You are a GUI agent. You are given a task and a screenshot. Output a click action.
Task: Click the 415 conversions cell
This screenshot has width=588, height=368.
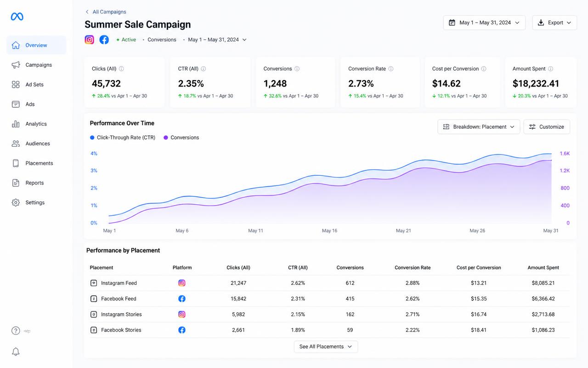pos(350,299)
